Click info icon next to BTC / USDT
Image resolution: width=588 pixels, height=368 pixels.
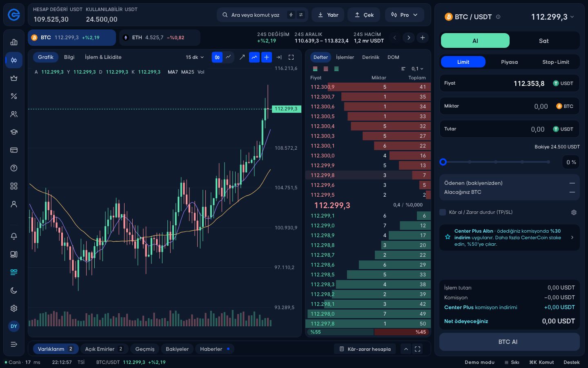[x=498, y=17]
